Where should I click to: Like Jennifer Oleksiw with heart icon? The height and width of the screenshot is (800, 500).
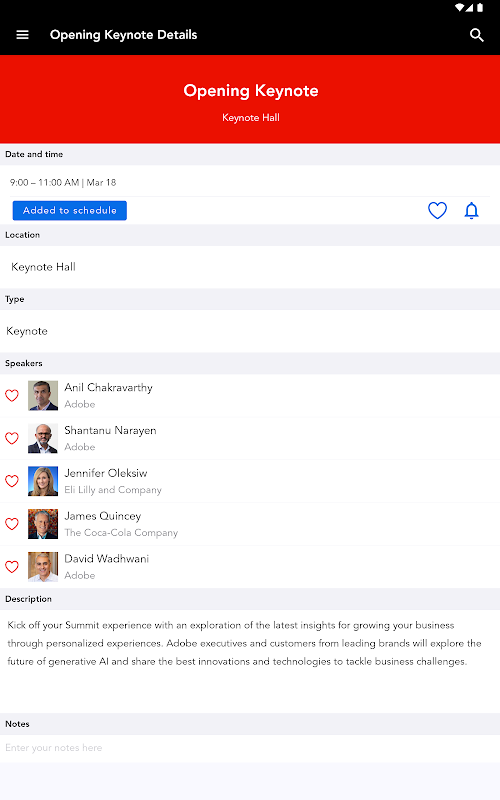pyautogui.click(x=12, y=481)
